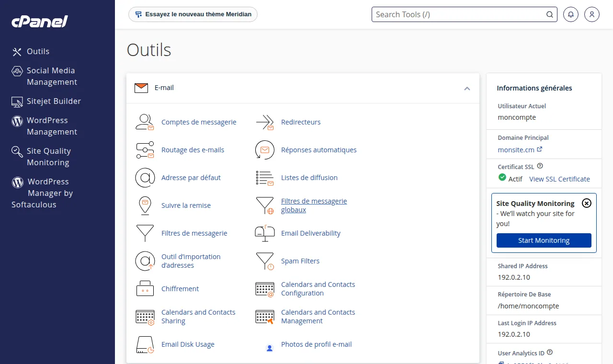Click the Email Disk Usage icon

145,344
